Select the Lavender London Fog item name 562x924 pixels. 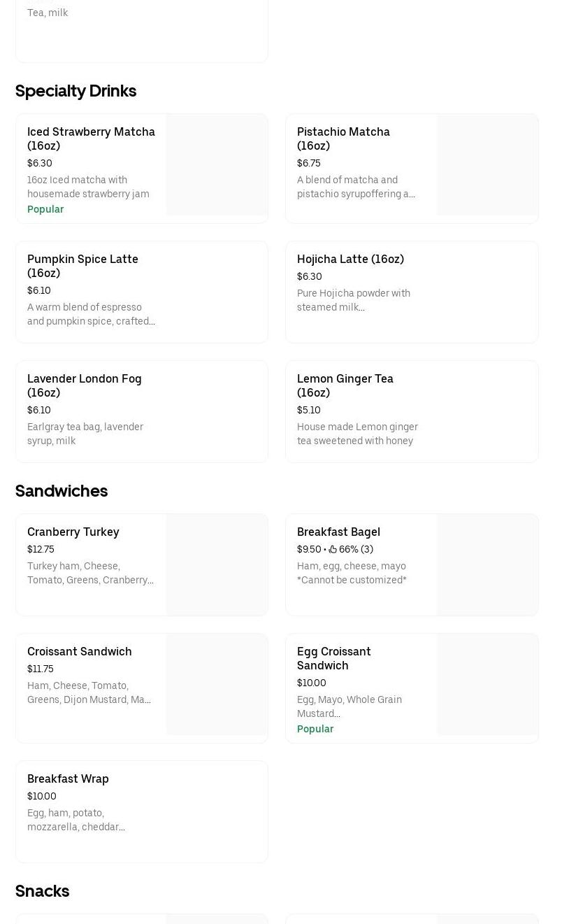(84, 385)
